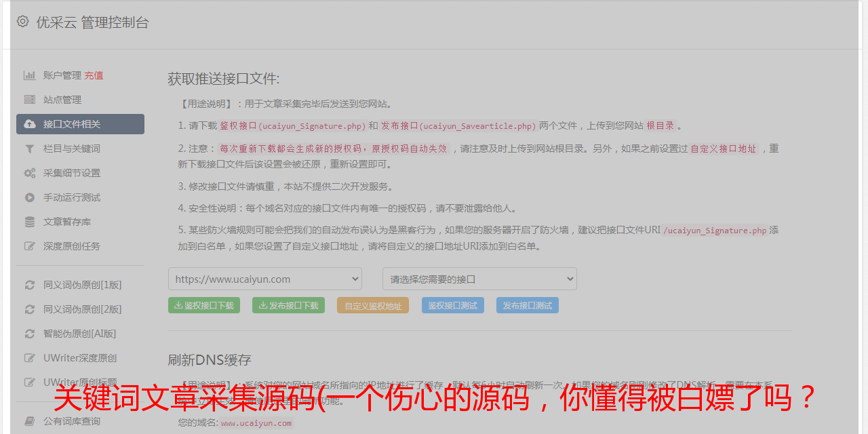Click the 原授权码自动失效 highlighted text
Image resolution: width=868 pixels, height=434 pixels.
pos(410,149)
